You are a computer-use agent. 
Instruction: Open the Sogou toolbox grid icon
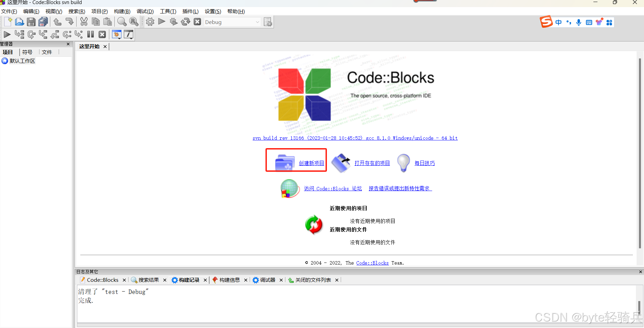tap(609, 22)
